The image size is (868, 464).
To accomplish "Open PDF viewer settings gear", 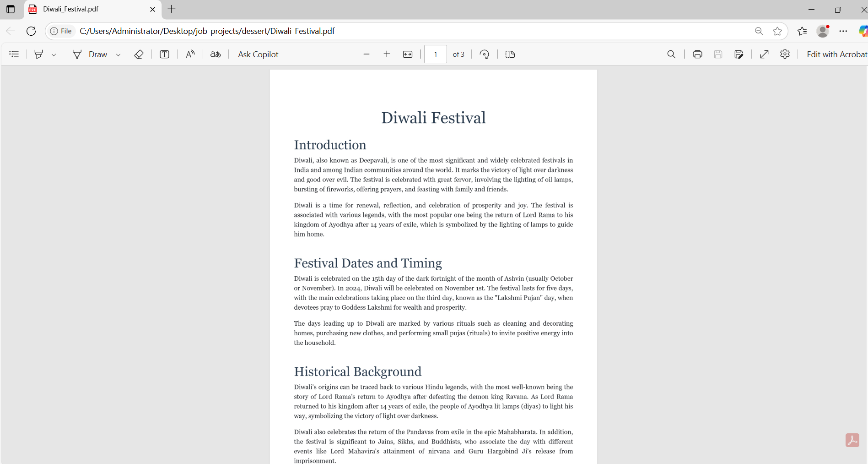I will click(x=785, y=54).
